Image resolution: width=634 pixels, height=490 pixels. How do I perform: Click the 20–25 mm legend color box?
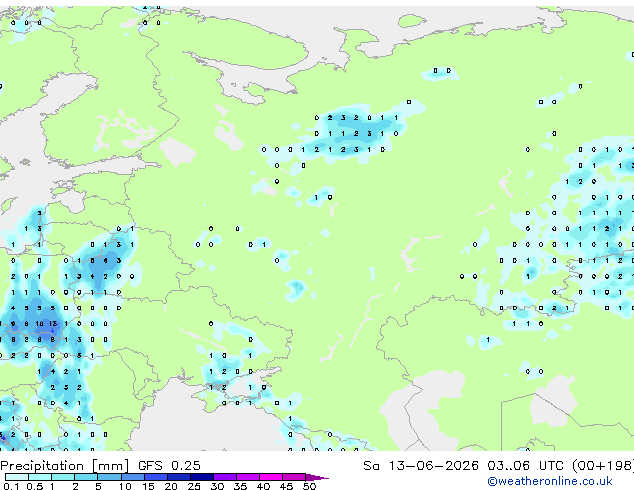point(179,477)
